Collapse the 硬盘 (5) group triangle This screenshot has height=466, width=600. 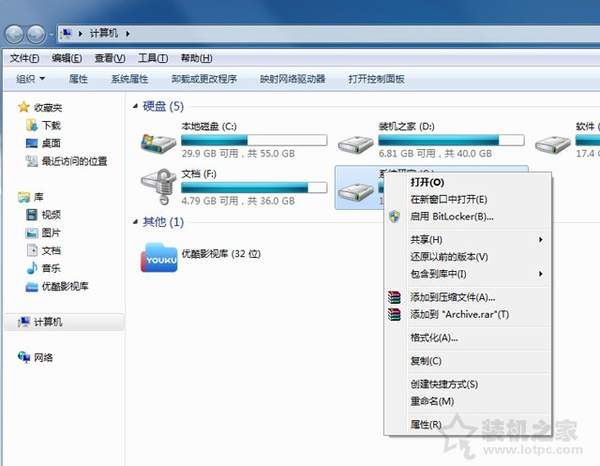click(135, 106)
